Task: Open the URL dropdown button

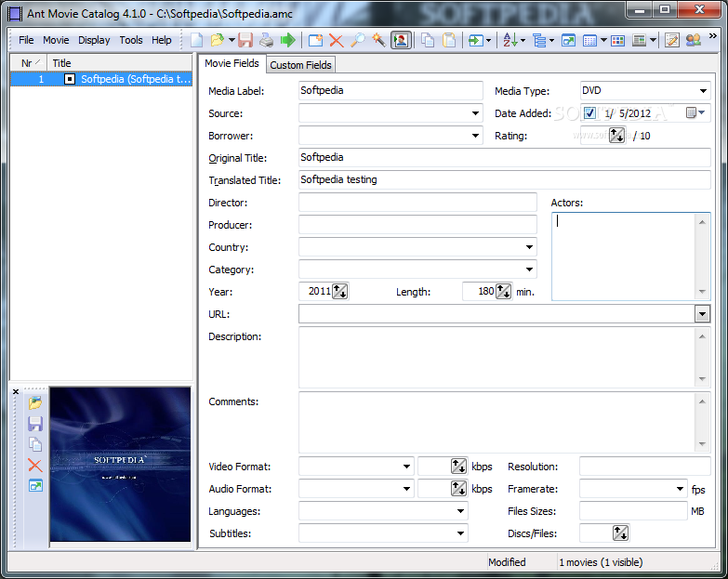Action: click(x=702, y=314)
